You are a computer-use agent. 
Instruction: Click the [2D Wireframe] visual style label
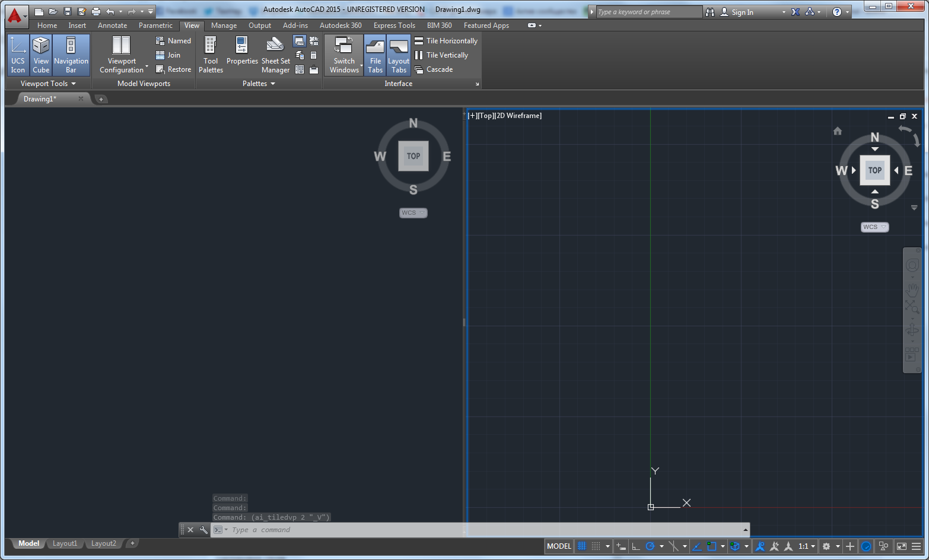click(518, 116)
